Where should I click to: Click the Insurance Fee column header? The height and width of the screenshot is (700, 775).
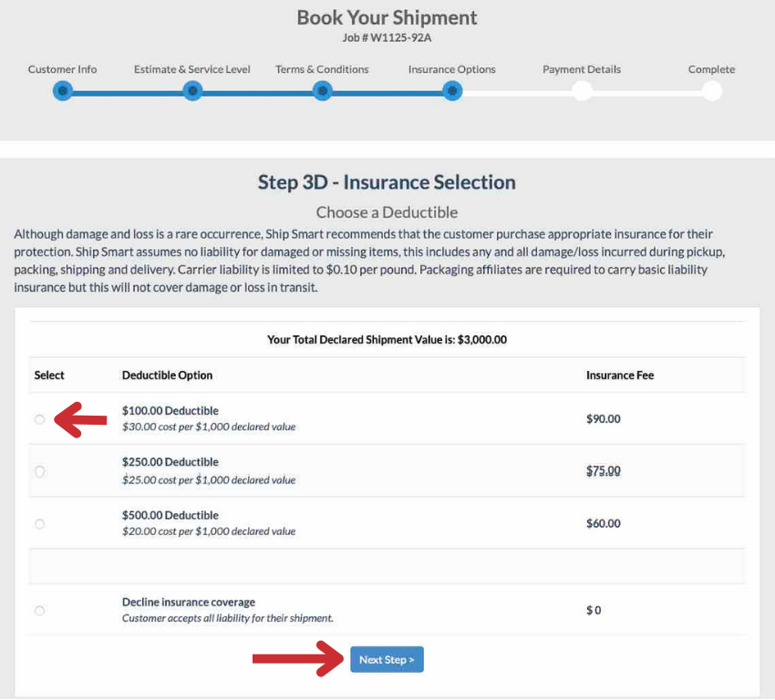[620, 376]
